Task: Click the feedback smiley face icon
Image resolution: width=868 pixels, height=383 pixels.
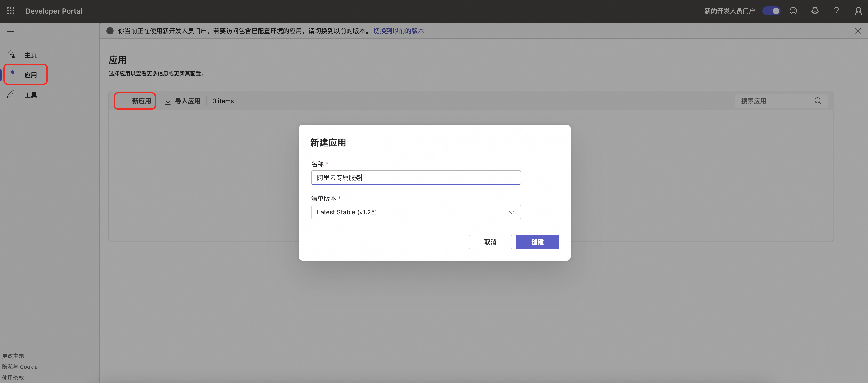Action: click(793, 11)
